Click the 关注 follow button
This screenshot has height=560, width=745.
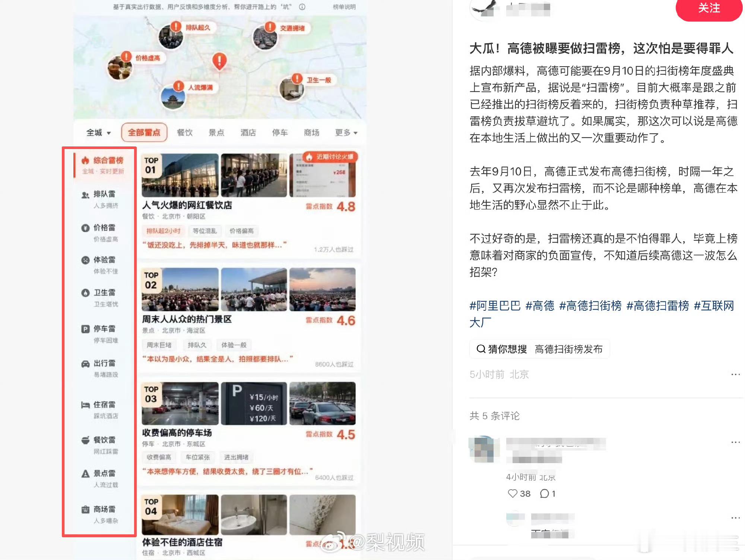(708, 8)
